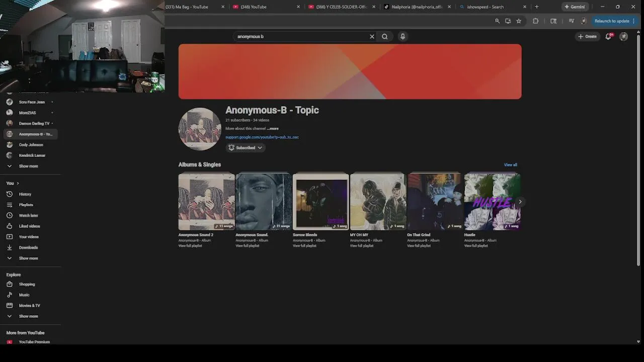Open Anonymous Sound. album thumbnail
Screen dimensions: 644x362
tap(264, 201)
